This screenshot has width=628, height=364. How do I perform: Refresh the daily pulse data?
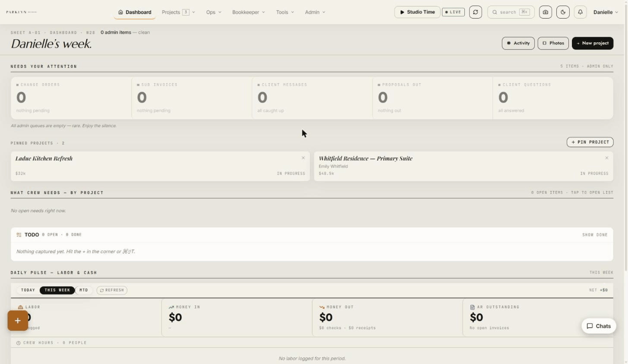click(112, 290)
